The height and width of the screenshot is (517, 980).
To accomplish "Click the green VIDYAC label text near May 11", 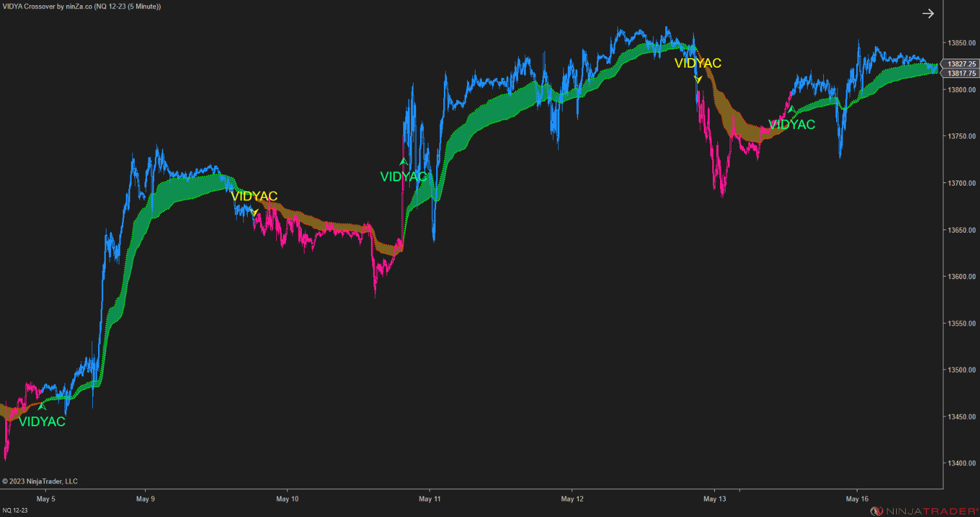I will tap(404, 175).
